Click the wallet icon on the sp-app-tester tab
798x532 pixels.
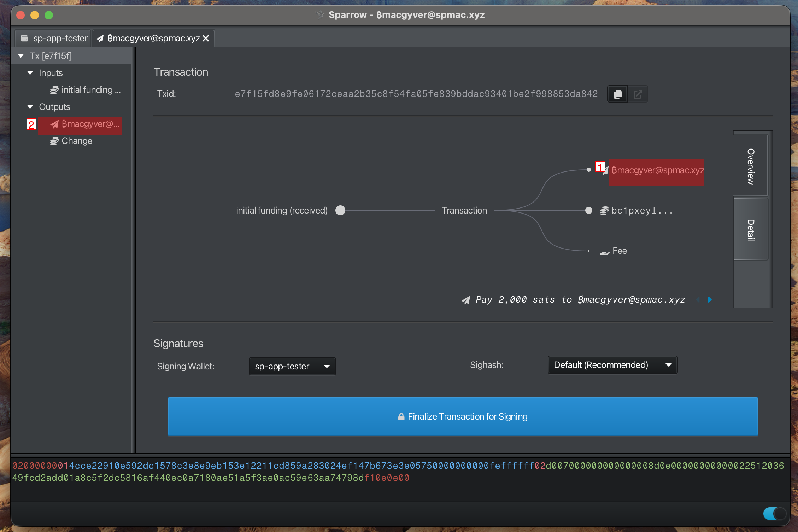point(24,38)
